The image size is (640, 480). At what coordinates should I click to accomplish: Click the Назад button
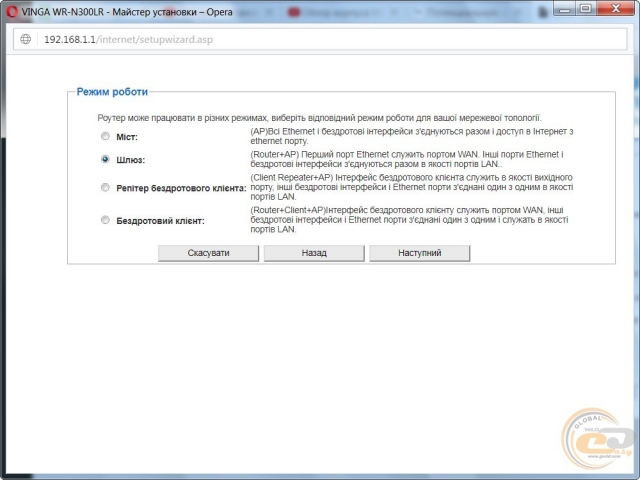pos(314,253)
